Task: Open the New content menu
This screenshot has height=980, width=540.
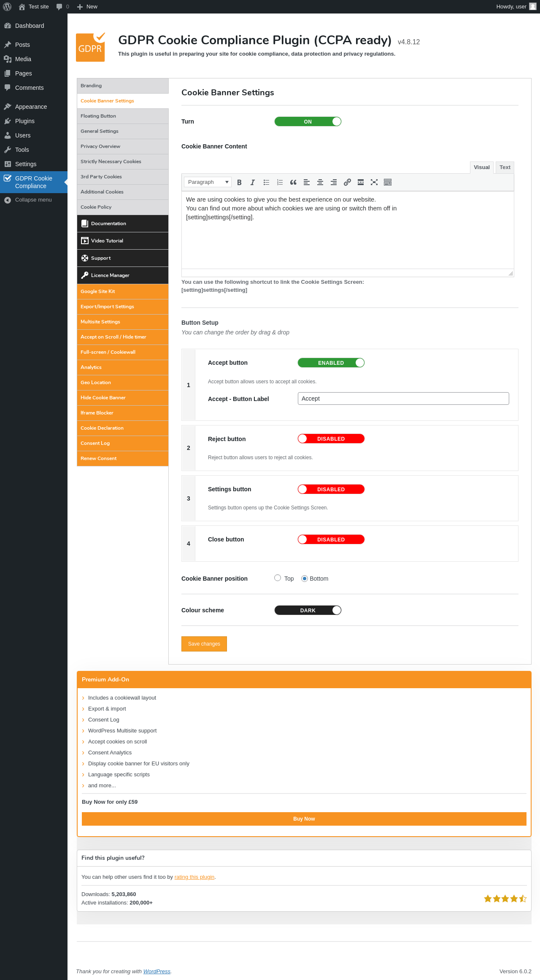Action: (x=87, y=7)
